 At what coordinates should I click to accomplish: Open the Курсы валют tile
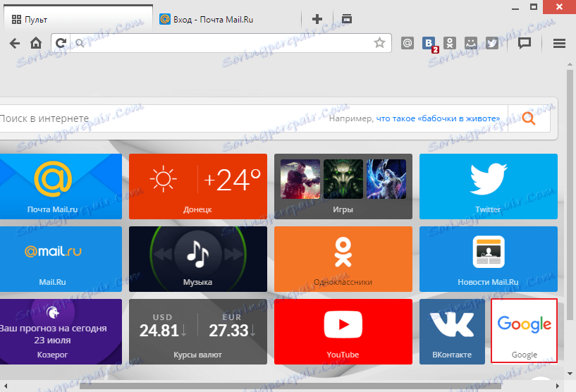(198, 331)
